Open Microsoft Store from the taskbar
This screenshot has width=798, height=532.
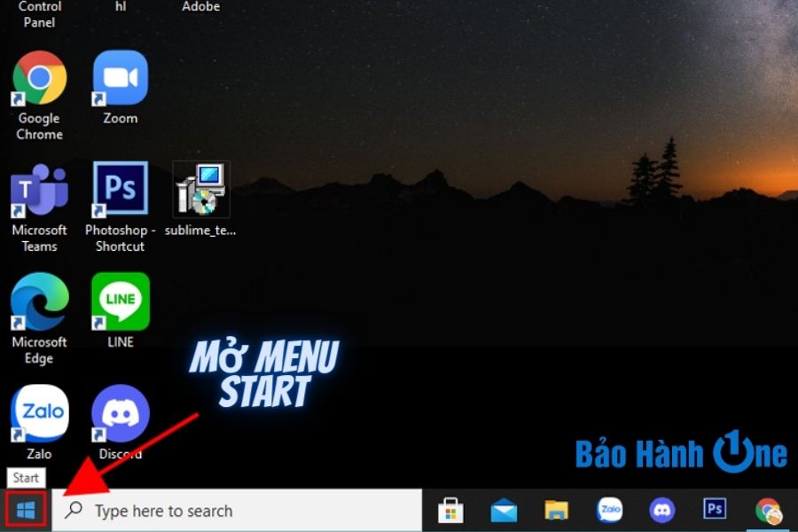tap(451, 510)
